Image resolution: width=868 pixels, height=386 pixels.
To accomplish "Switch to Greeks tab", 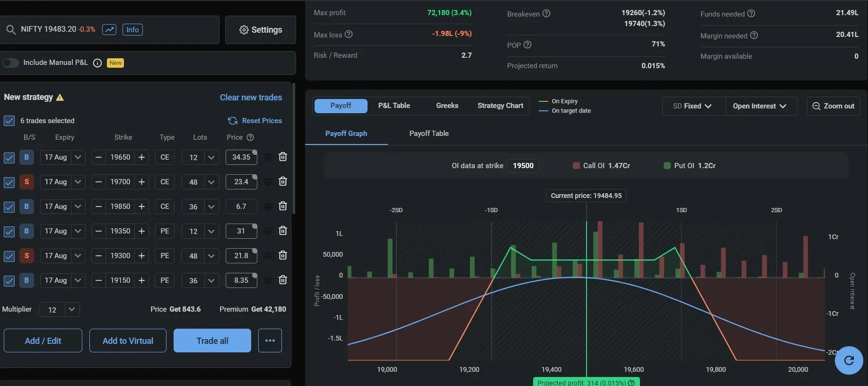I will [x=447, y=106].
